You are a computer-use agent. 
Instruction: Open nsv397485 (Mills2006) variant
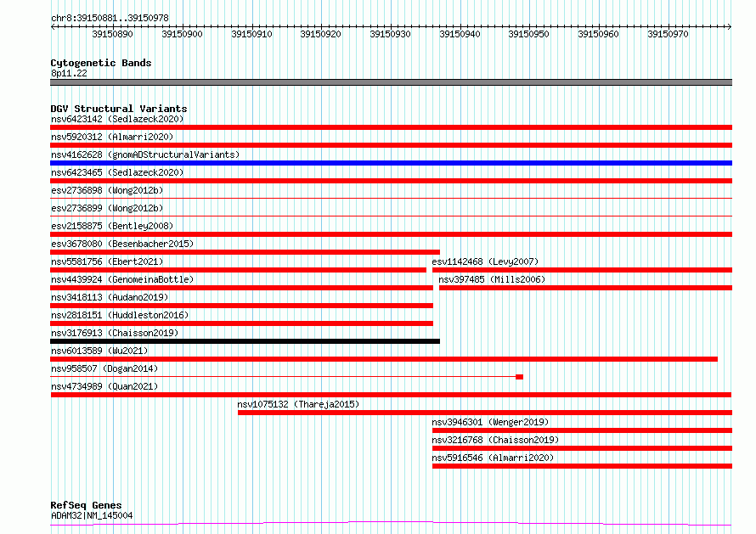pos(492,279)
